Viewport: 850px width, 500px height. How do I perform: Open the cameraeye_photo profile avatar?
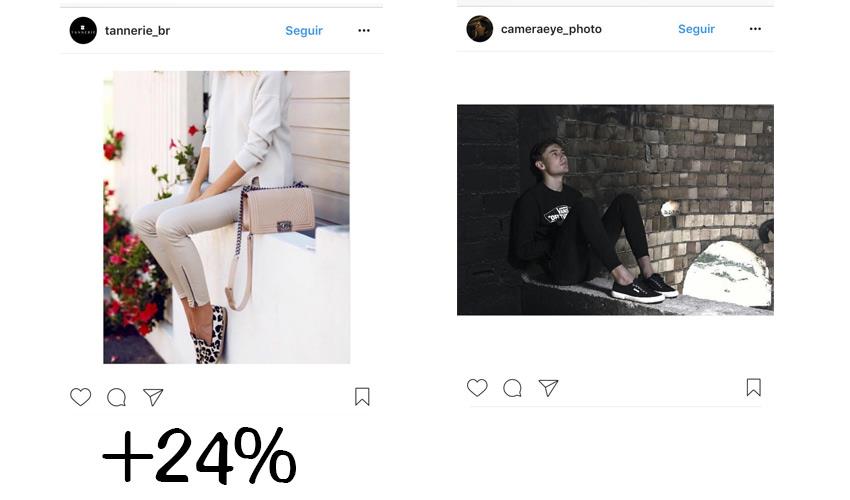tap(480, 29)
